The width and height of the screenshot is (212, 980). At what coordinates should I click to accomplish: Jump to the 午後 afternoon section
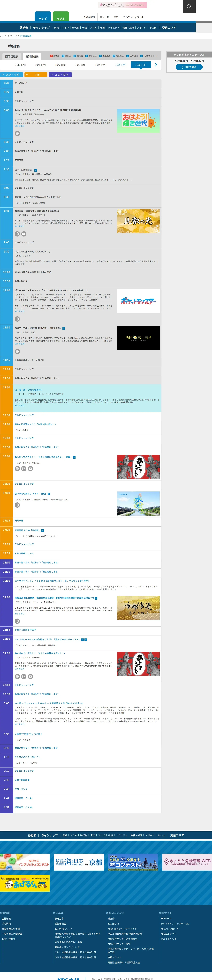(36, 75)
